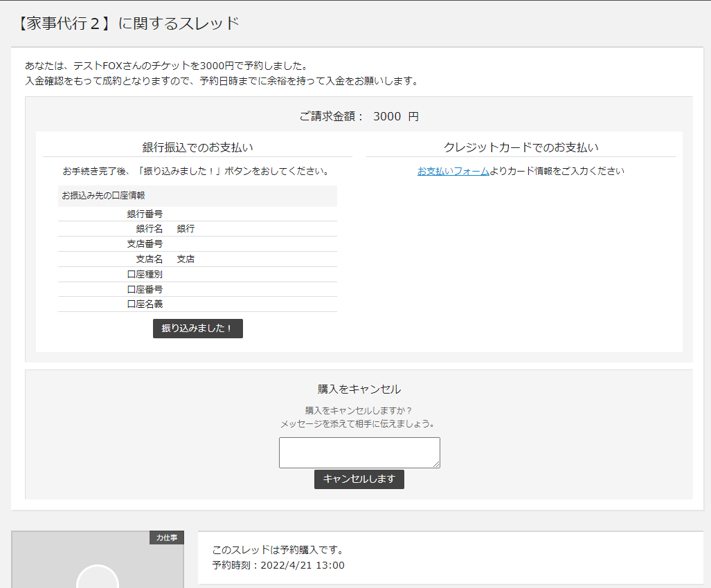Select the 銀行番号 row label
This screenshot has height=588, width=711.
145,214
